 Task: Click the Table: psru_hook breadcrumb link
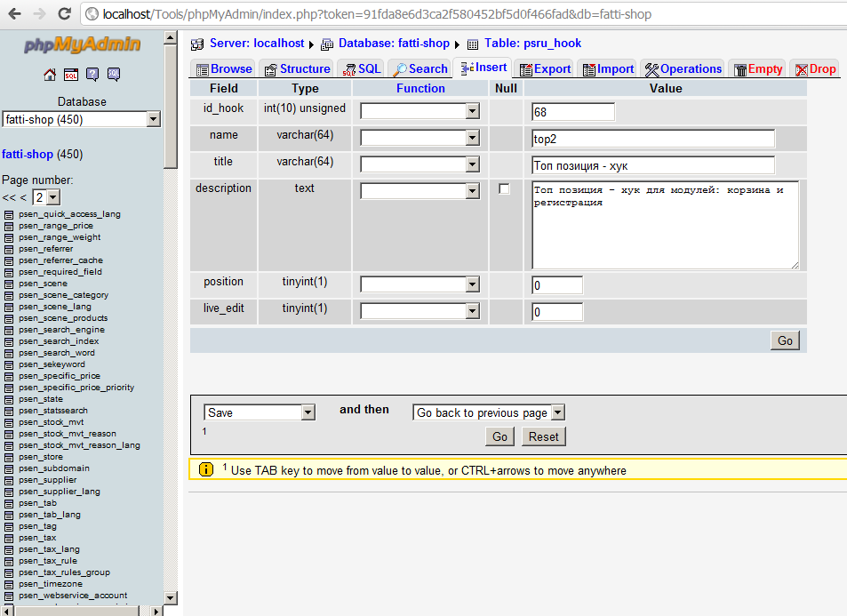tap(532, 43)
